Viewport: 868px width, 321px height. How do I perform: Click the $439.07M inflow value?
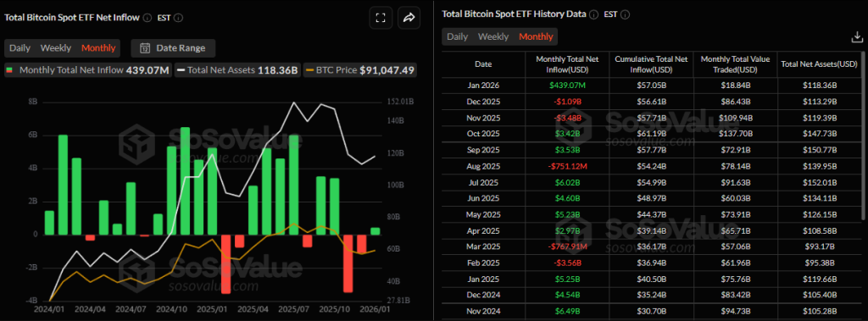(567, 86)
